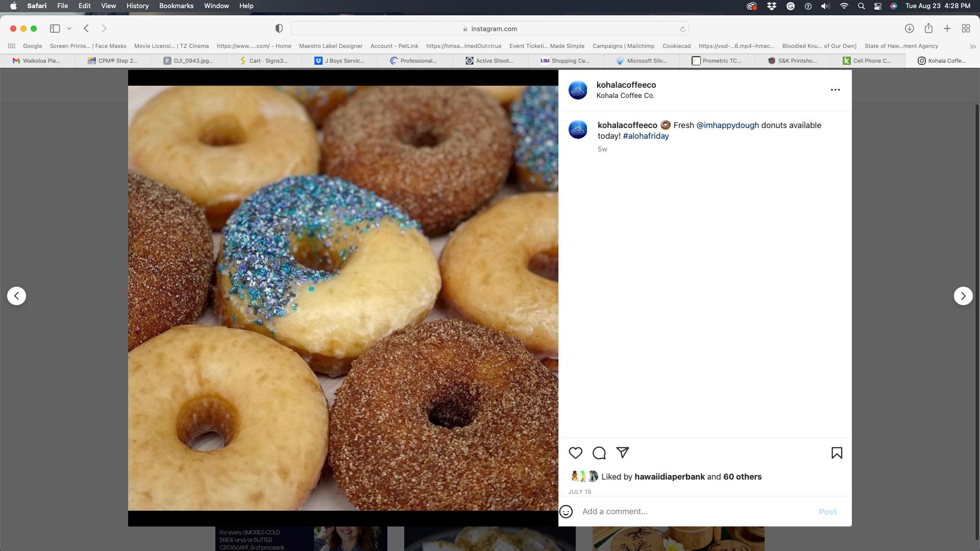The height and width of the screenshot is (551, 980).
Task: Expand hidden bookmarks with the double chevron
Action: [972, 46]
